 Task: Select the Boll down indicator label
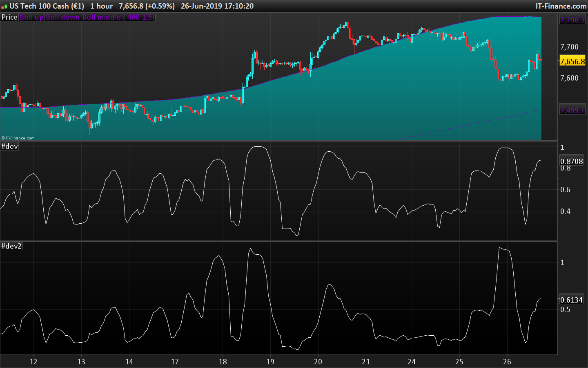point(63,17)
